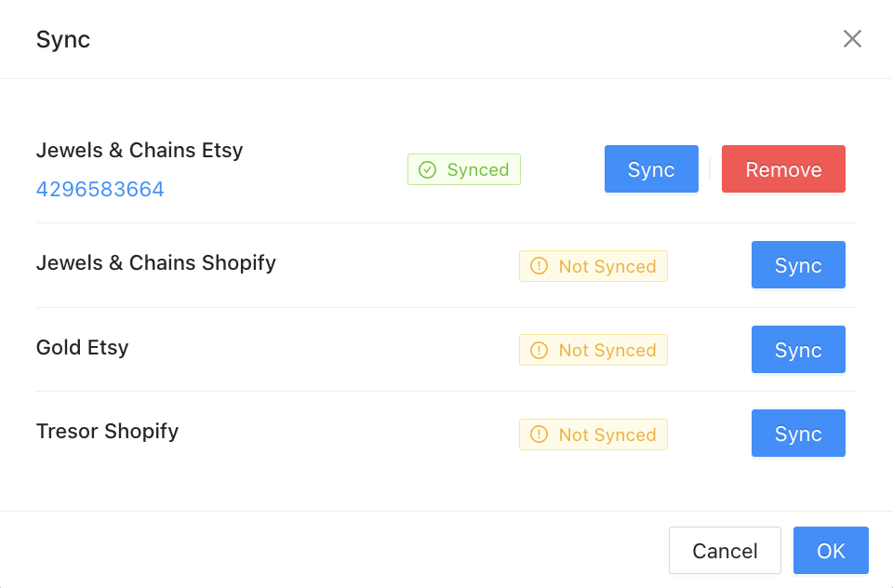893x588 pixels.
Task: Remove the Jewels & Chains Etsy store
Action: tap(783, 169)
